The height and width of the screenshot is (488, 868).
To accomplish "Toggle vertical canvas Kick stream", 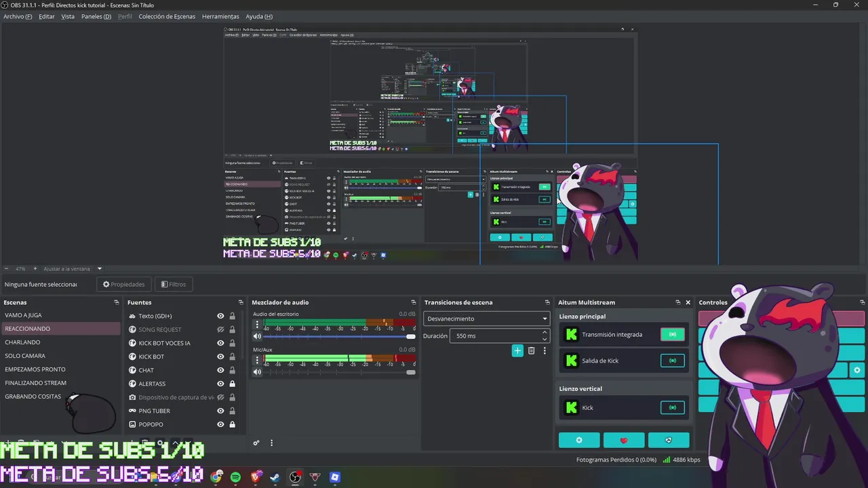I will coord(673,407).
